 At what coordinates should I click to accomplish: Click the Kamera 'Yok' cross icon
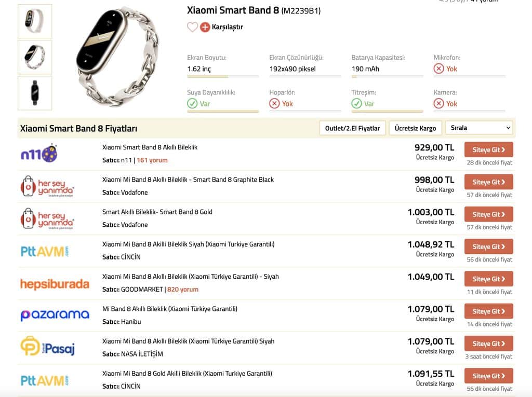(438, 103)
